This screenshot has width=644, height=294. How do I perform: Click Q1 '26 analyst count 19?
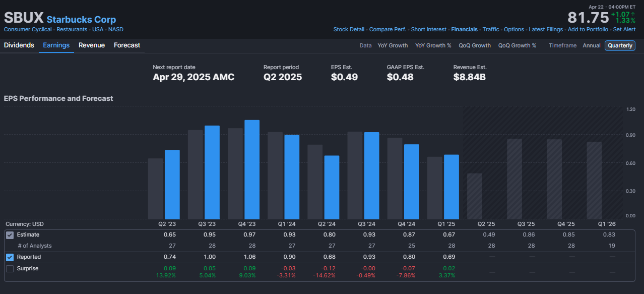[x=611, y=246]
